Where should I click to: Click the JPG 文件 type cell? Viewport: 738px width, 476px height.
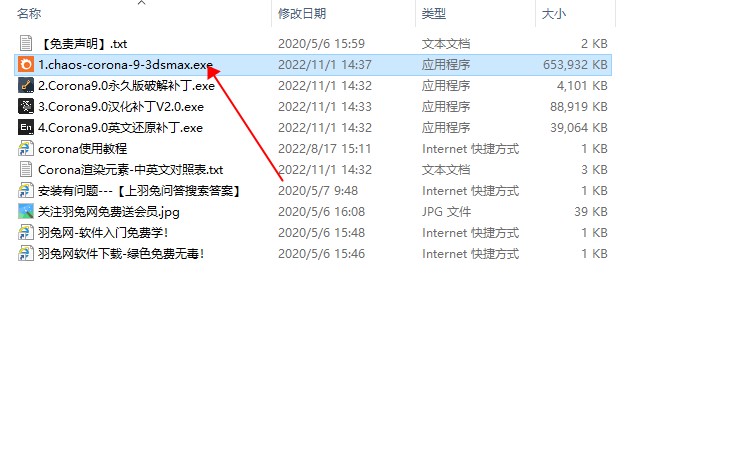446,212
